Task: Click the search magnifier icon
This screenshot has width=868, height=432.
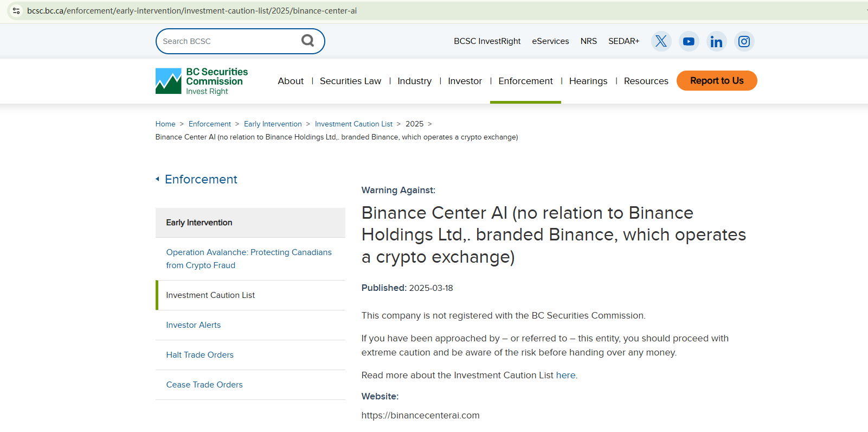Action: pos(307,41)
